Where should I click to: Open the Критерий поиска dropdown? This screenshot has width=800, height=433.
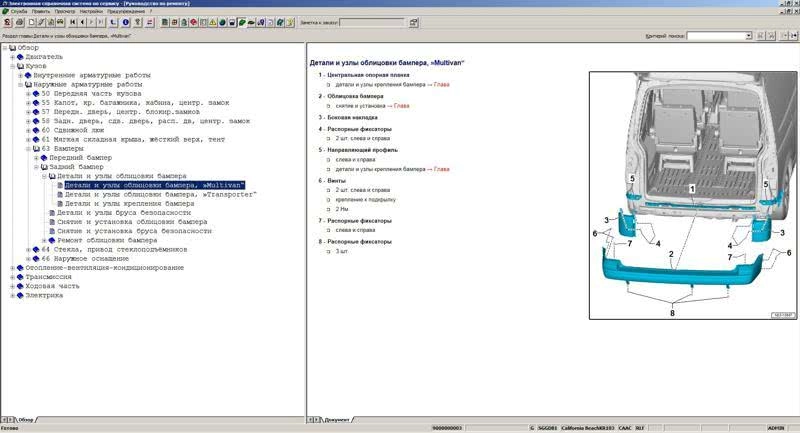click(748, 36)
